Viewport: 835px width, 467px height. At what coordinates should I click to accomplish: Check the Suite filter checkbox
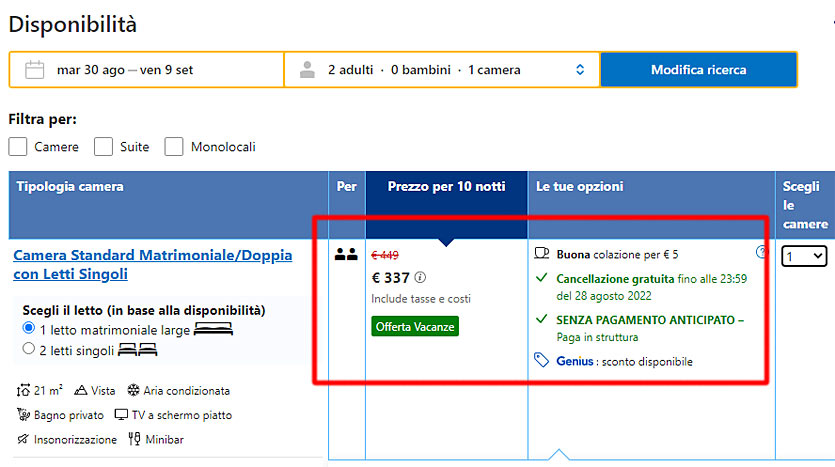(x=103, y=146)
